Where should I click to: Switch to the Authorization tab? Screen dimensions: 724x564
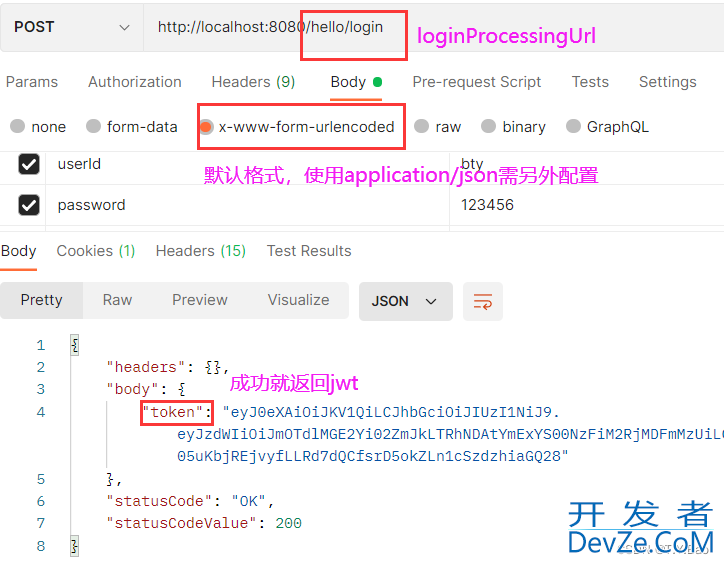135,82
